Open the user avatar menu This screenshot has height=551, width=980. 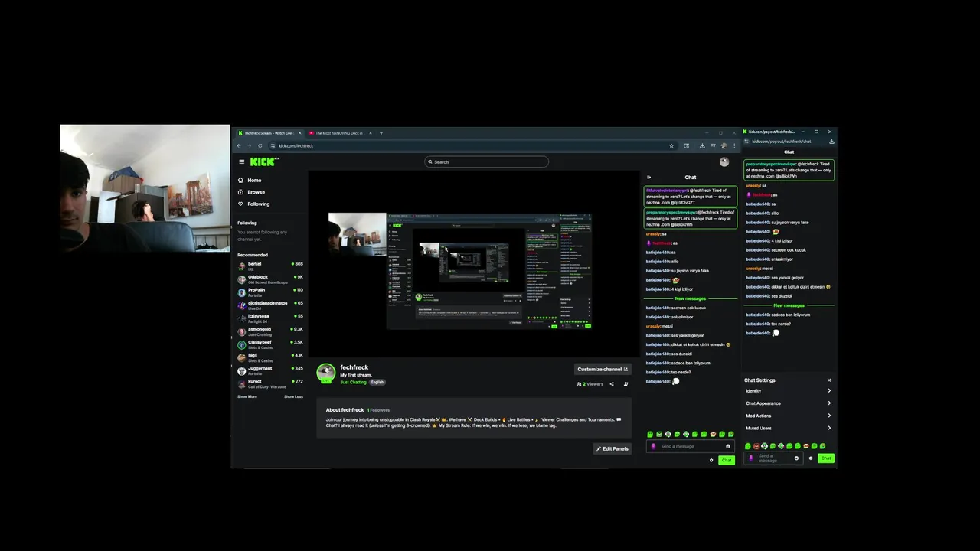point(724,161)
